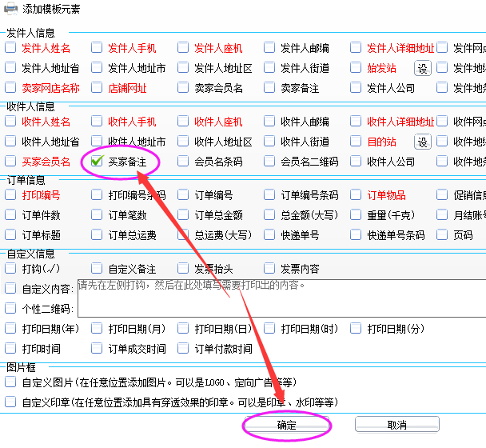Tick the 打印日期(年) checkbox
This screenshot has width=486, height=448.
click(x=10, y=329)
